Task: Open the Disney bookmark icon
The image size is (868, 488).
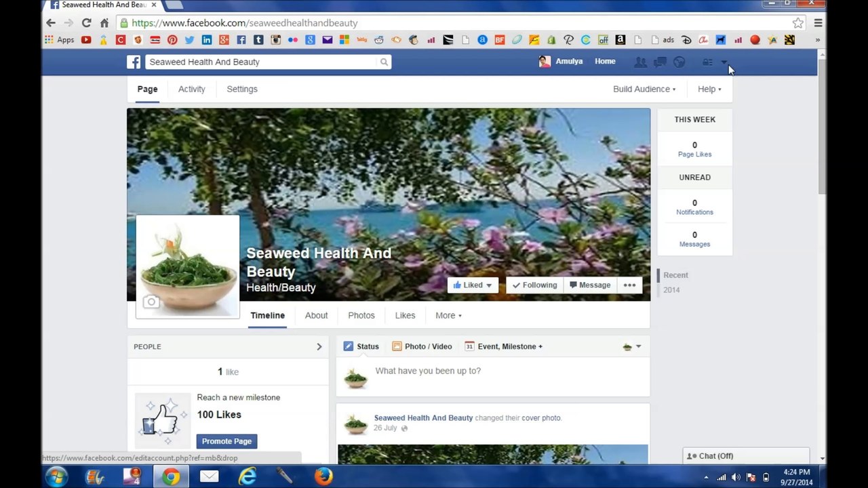Action: pyautogui.click(x=686, y=40)
